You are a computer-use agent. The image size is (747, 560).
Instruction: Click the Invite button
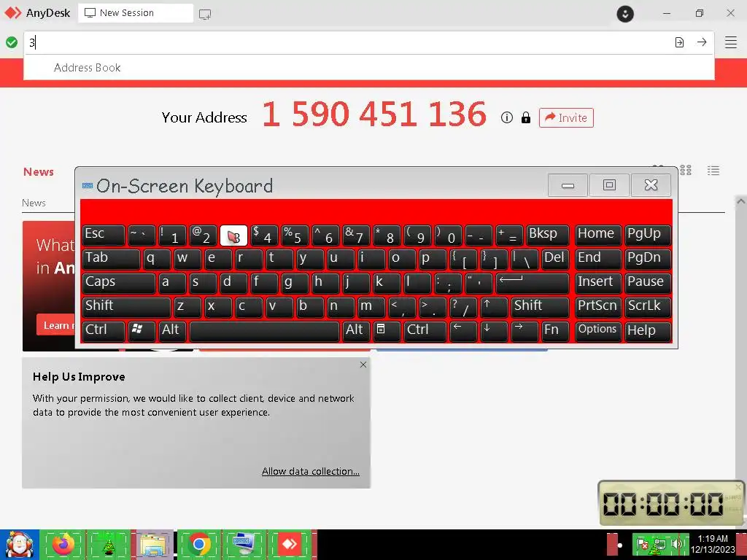click(566, 117)
